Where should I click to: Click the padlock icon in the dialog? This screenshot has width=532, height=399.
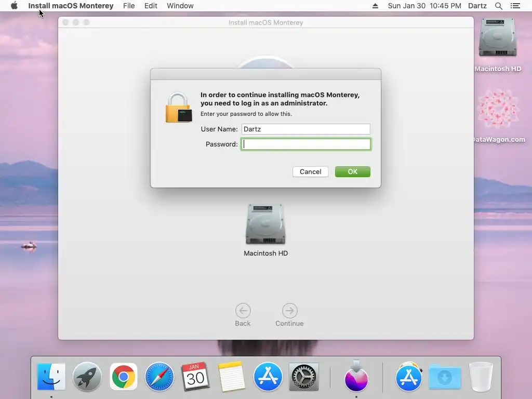click(179, 108)
